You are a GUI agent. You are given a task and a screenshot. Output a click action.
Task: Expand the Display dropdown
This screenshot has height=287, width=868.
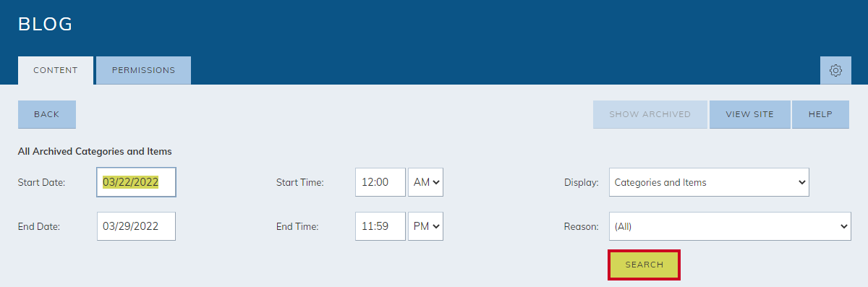(x=709, y=182)
